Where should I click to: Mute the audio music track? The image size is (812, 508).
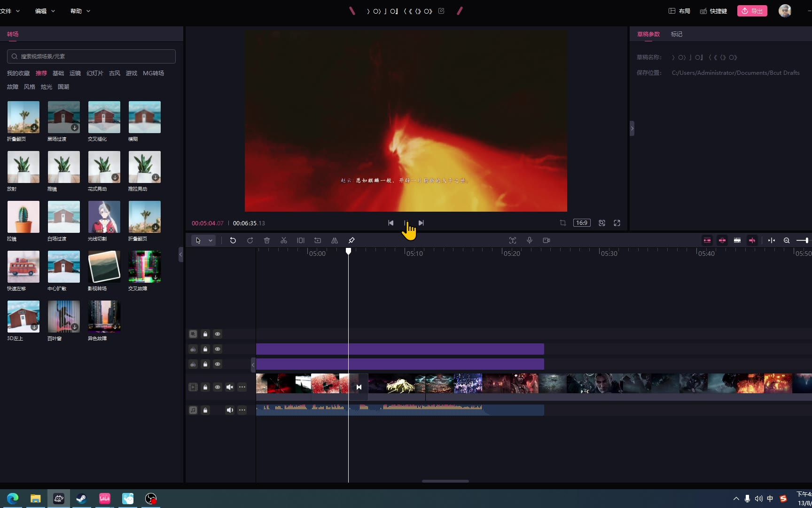pos(230,410)
